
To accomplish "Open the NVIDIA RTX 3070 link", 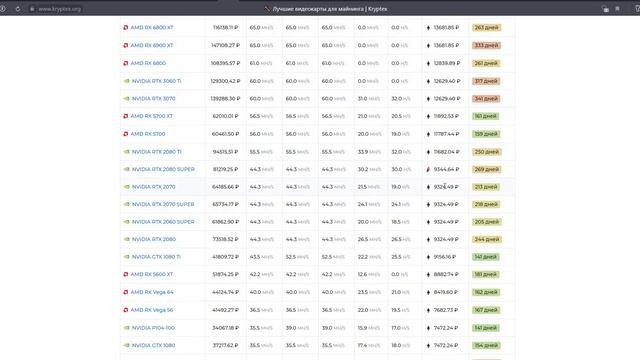I will (153, 98).
